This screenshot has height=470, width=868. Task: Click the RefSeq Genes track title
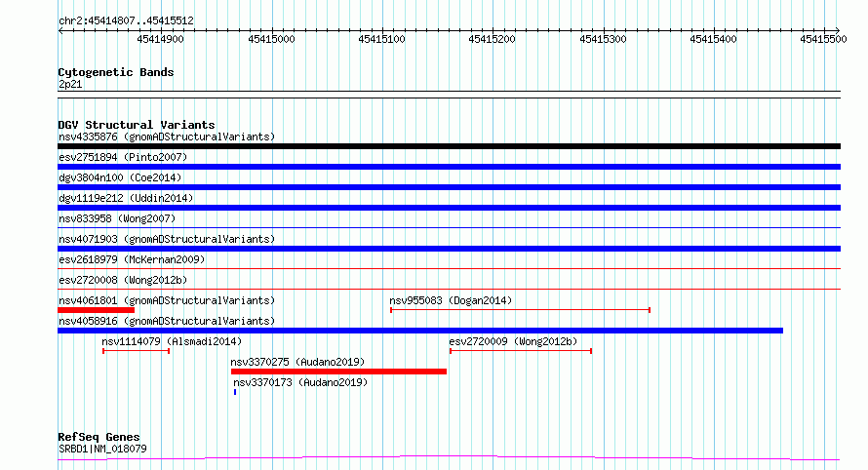(99, 437)
